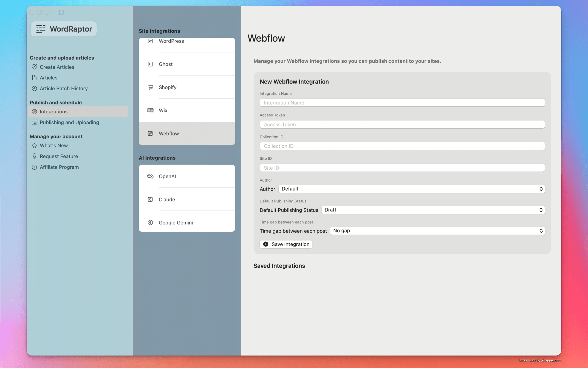Open the What's New page
The height and width of the screenshot is (368, 588).
[x=78, y=146]
